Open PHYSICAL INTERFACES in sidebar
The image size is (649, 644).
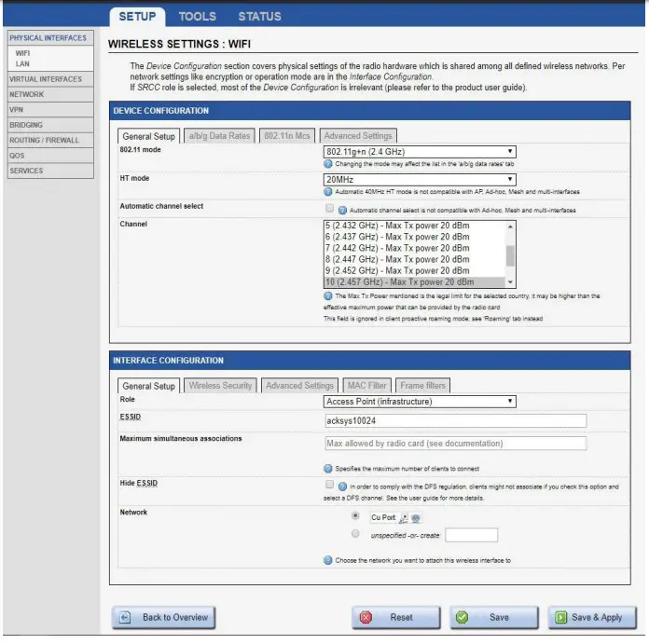[50, 38]
